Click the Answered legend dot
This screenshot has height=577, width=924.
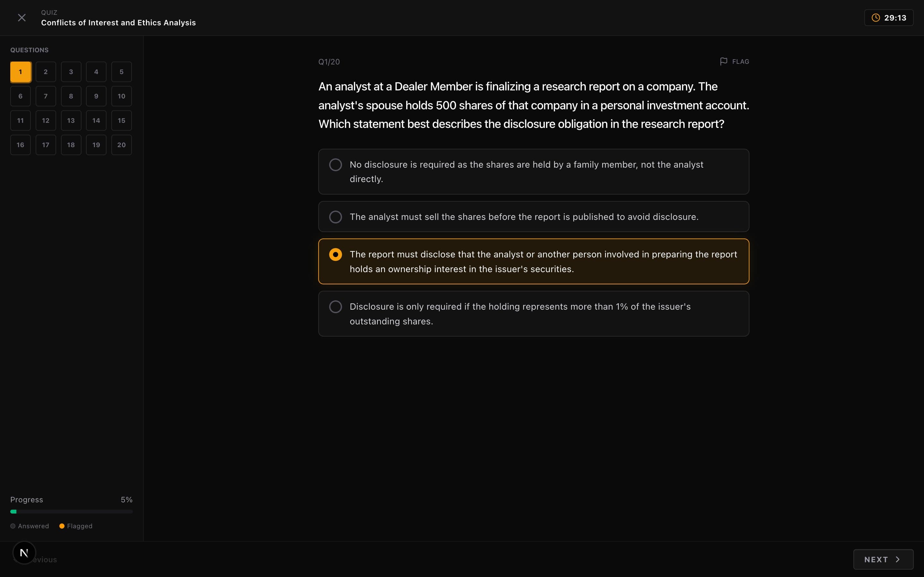click(13, 525)
